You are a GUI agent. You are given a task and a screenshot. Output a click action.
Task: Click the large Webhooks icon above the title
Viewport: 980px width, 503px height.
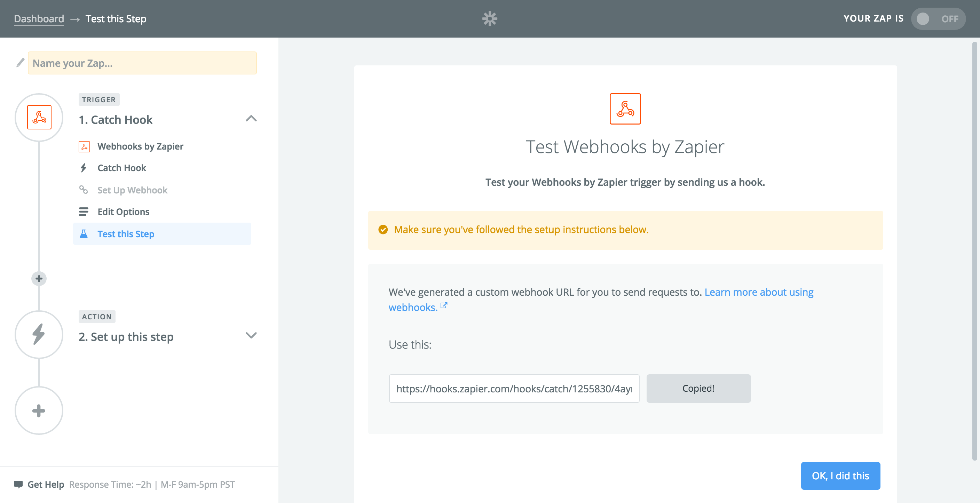625,109
